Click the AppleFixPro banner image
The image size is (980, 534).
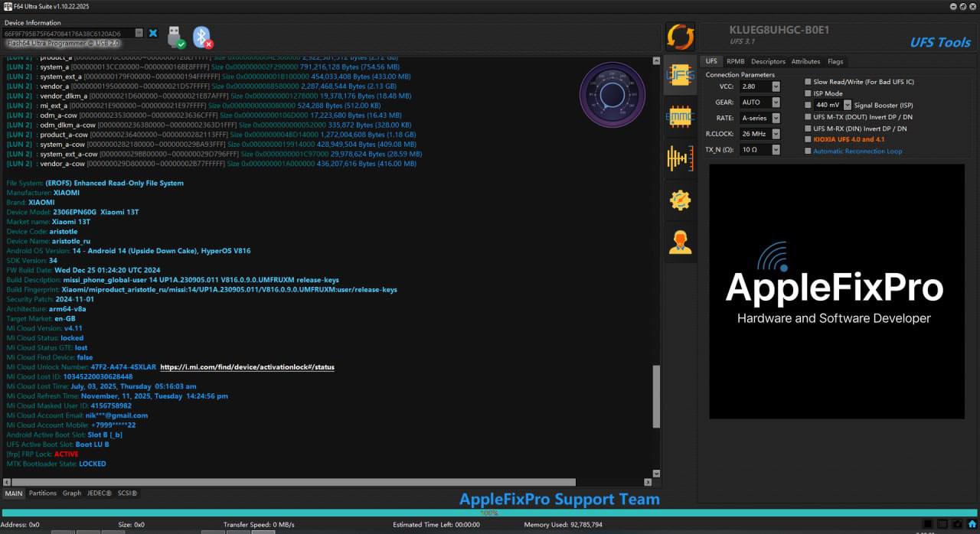(837, 291)
